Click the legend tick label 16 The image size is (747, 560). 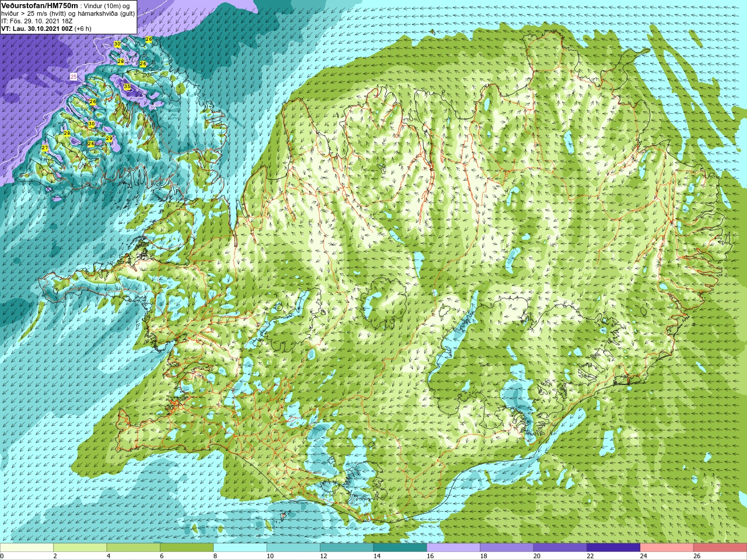pos(430,556)
